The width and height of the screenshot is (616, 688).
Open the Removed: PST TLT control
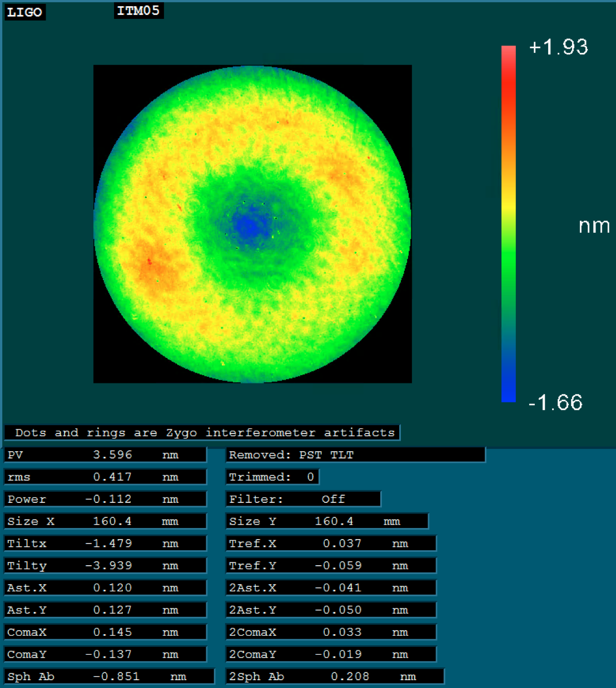(x=355, y=455)
